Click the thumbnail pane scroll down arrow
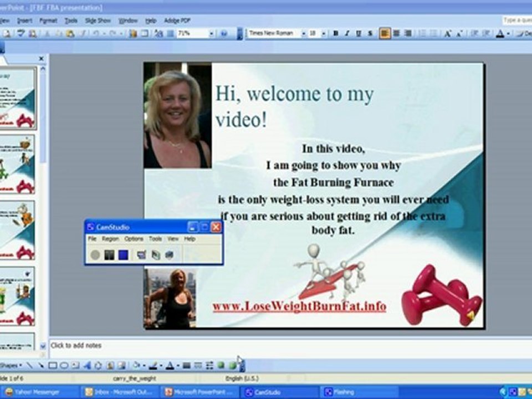 (43, 346)
